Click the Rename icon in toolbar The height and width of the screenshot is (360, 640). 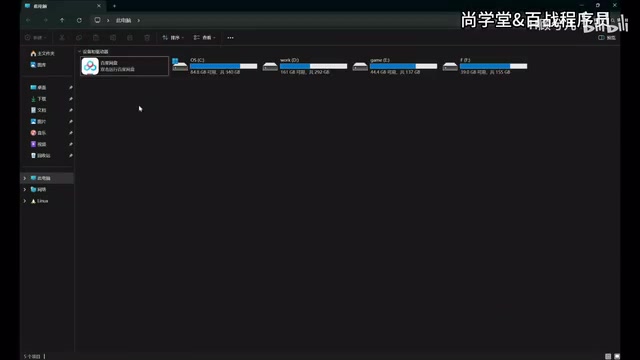pos(113,38)
